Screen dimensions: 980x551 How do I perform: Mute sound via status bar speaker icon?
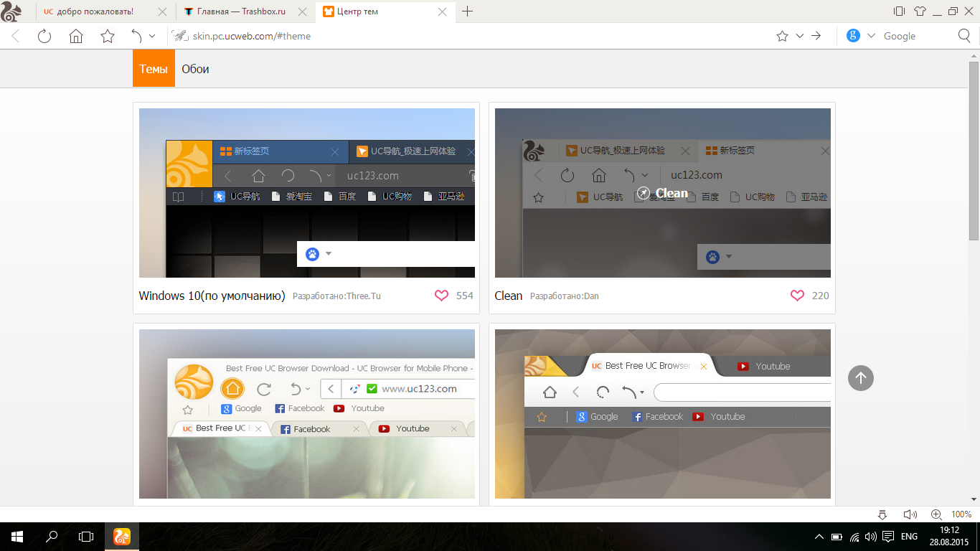pos(910,514)
